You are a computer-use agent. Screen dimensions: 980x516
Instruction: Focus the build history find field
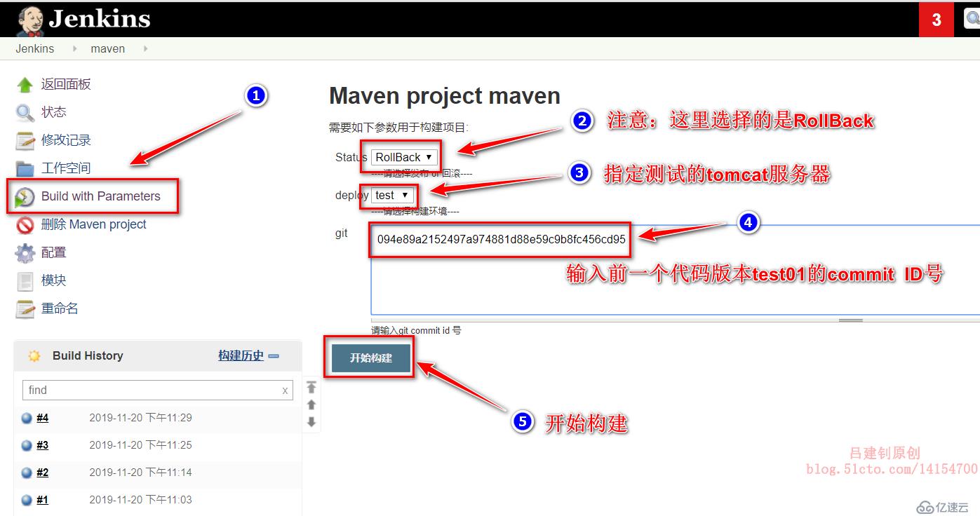tap(158, 391)
